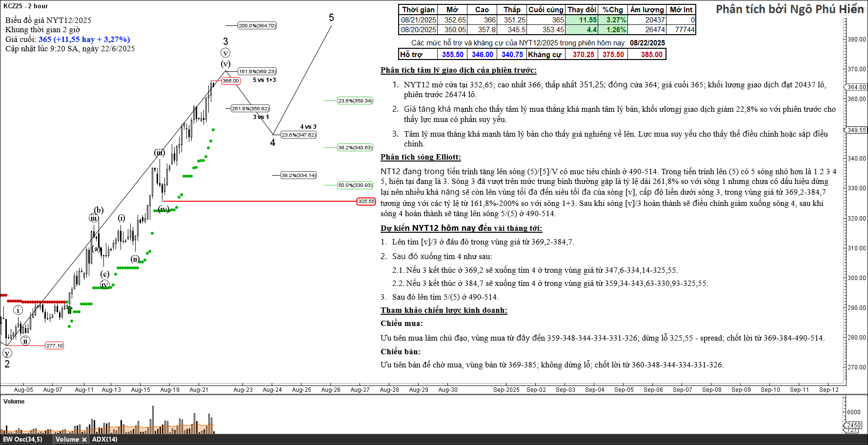Viewport: 868px width, 445px height.
Task: Click the 349.55 marker on price axis
Action: 856,130
